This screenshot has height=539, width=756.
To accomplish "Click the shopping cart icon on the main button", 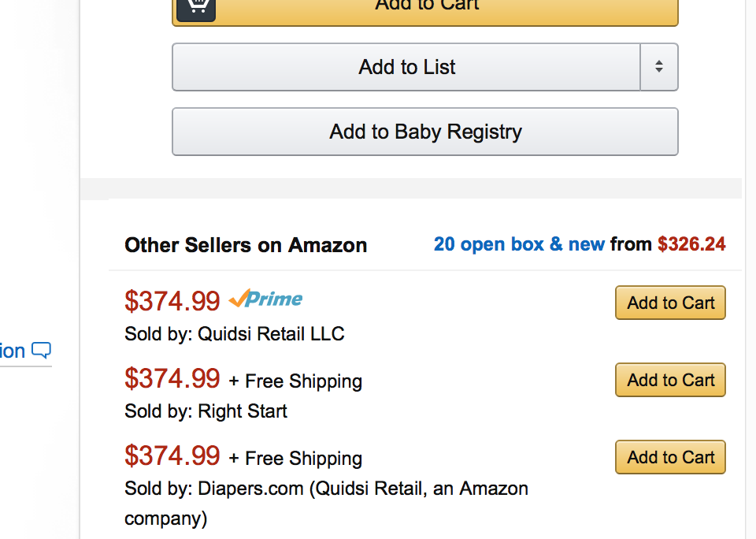I will click(x=196, y=8).
